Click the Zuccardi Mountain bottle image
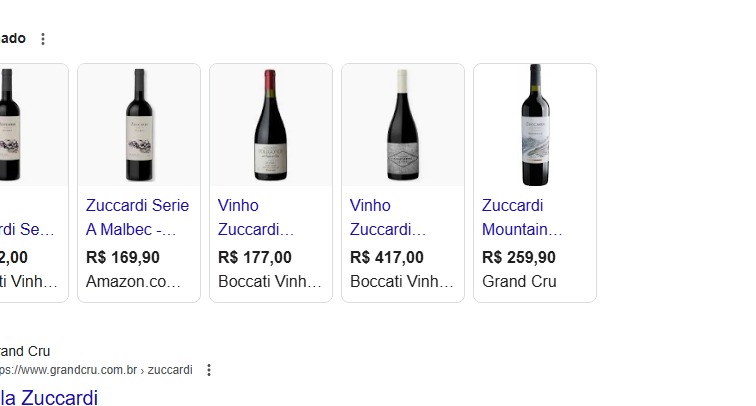Viewport: 756px width, 406px height. click(535, 125)
